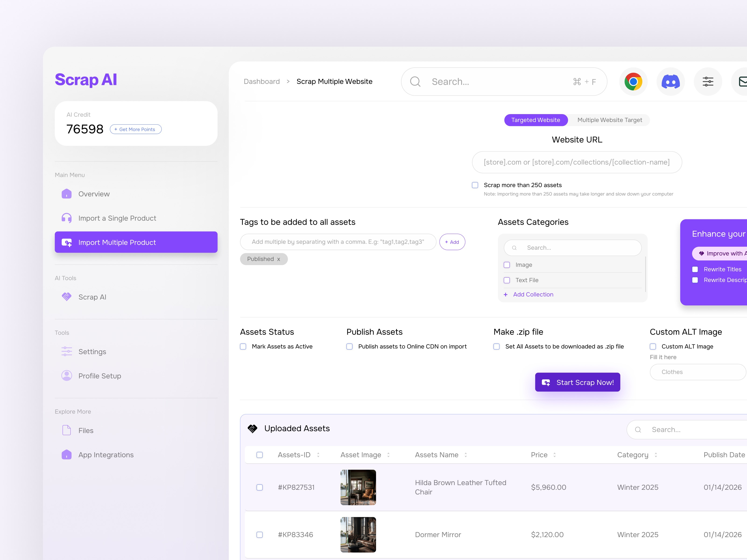
Task: Open the Chrome browser icon
Action: (x=633, y=82)
